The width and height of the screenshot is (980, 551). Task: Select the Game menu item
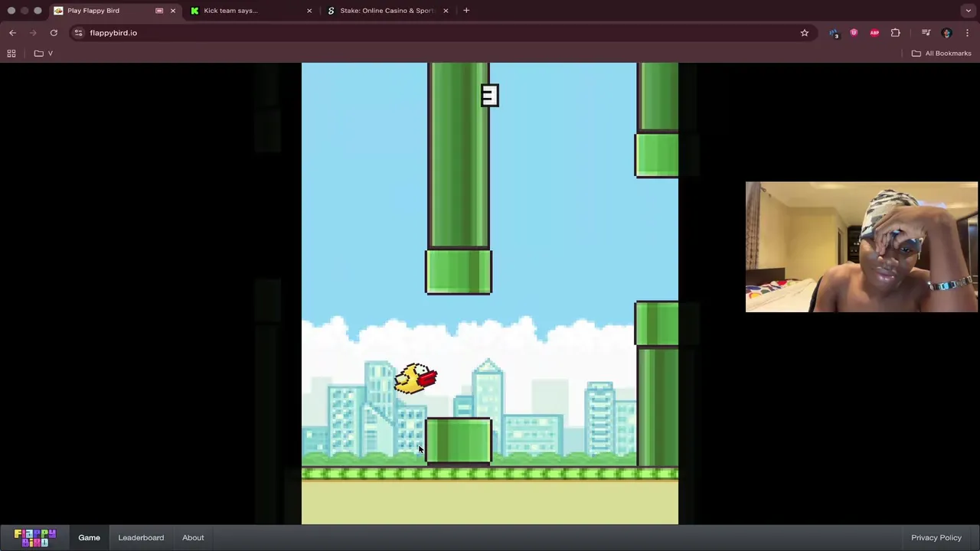click(89, 537)
